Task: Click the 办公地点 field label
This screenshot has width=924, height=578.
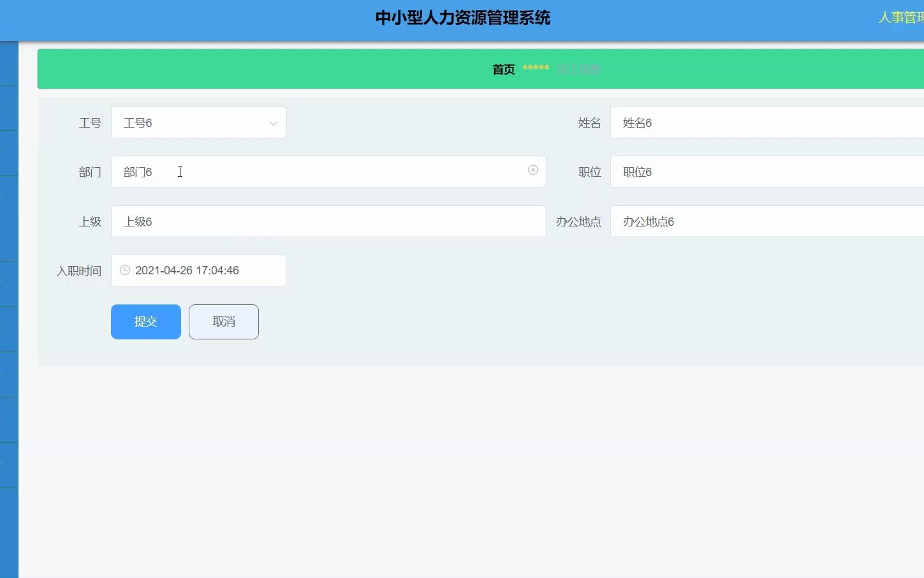Action: click(578, 221)
